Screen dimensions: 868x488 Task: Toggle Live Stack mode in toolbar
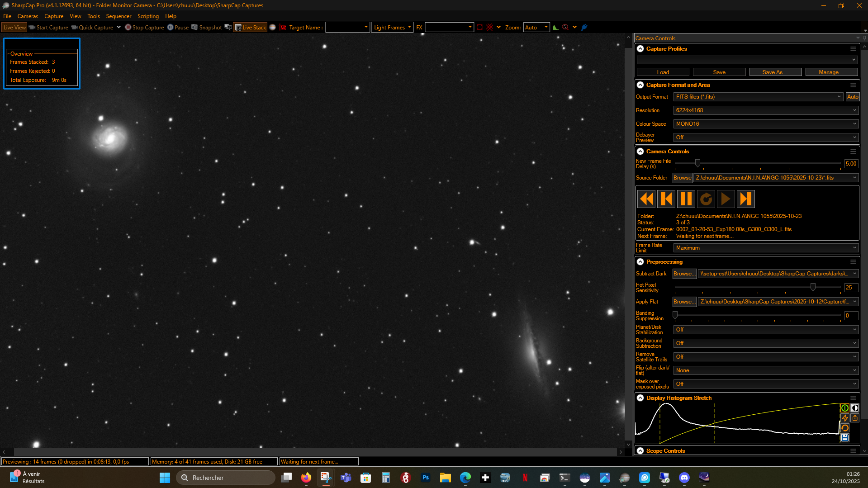point(250,27)
